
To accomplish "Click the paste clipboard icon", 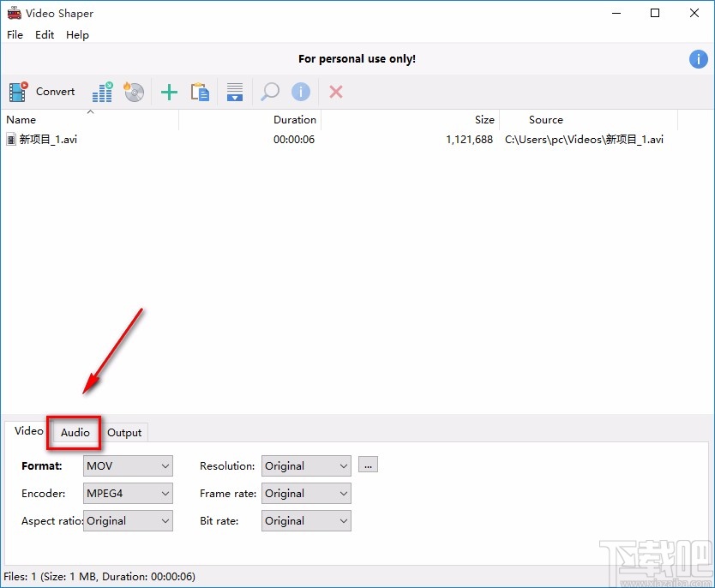I will coord(200,92).
